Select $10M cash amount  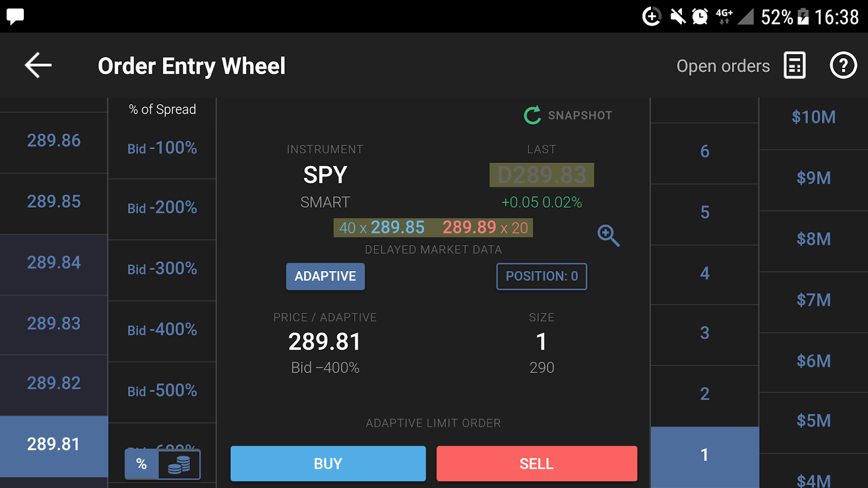pyautogui.click(x=814, y=117)
